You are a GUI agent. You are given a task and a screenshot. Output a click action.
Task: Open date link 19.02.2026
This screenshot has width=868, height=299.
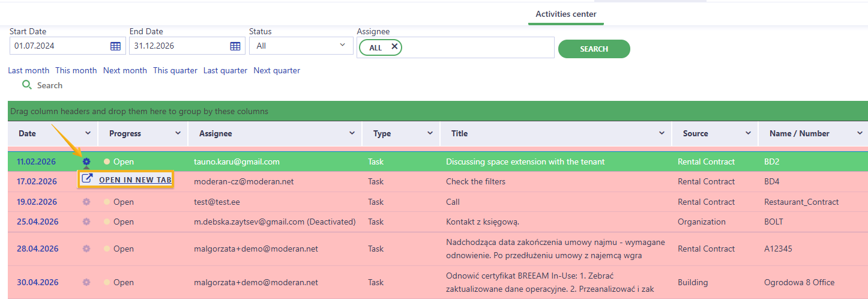(37, 202)
